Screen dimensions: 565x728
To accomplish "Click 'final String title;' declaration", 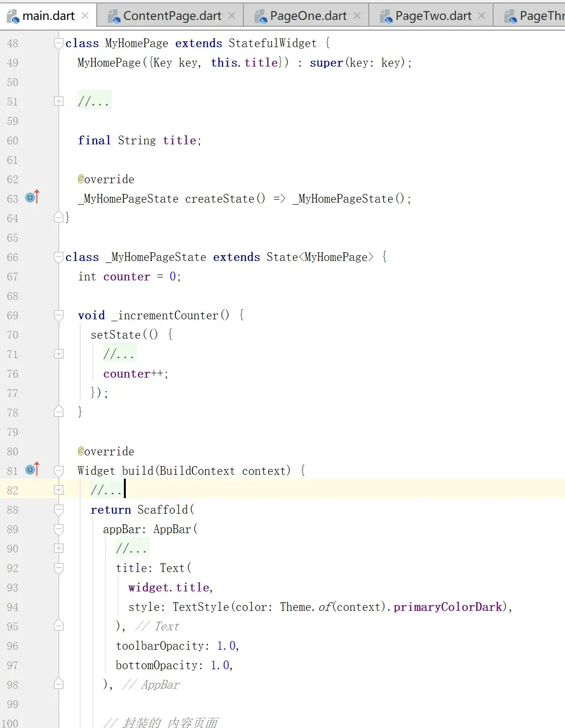I will tap(139, 140).
